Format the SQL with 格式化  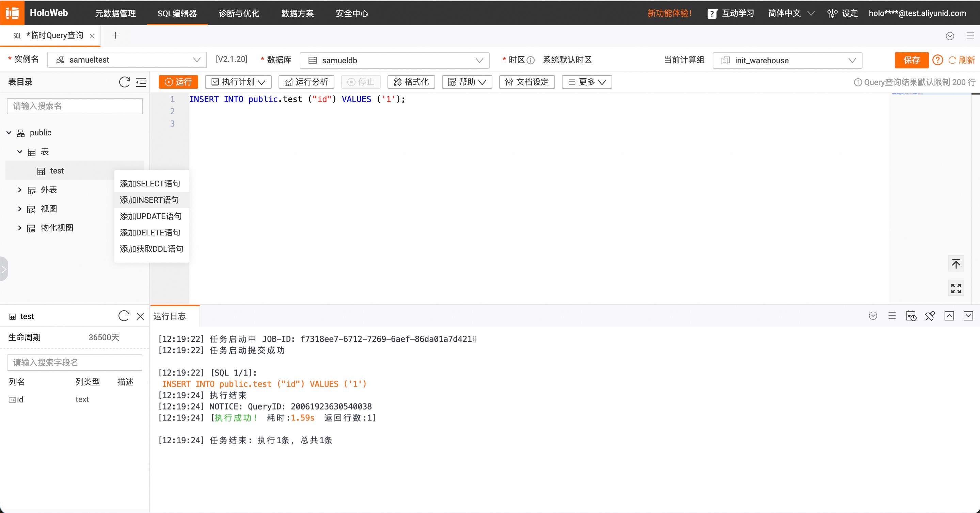click(411, 82)
